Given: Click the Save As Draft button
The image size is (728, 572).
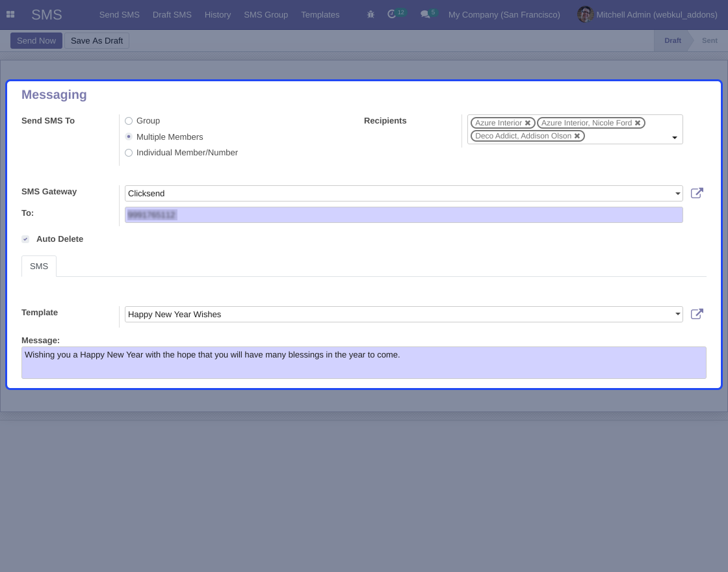Looking at the screenshot, I should coord(97,41).
